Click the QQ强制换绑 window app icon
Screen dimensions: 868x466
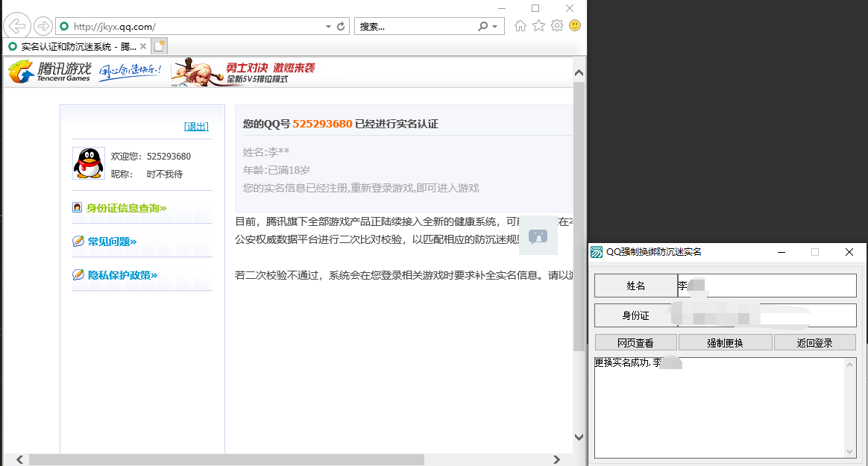pos(597,252)
